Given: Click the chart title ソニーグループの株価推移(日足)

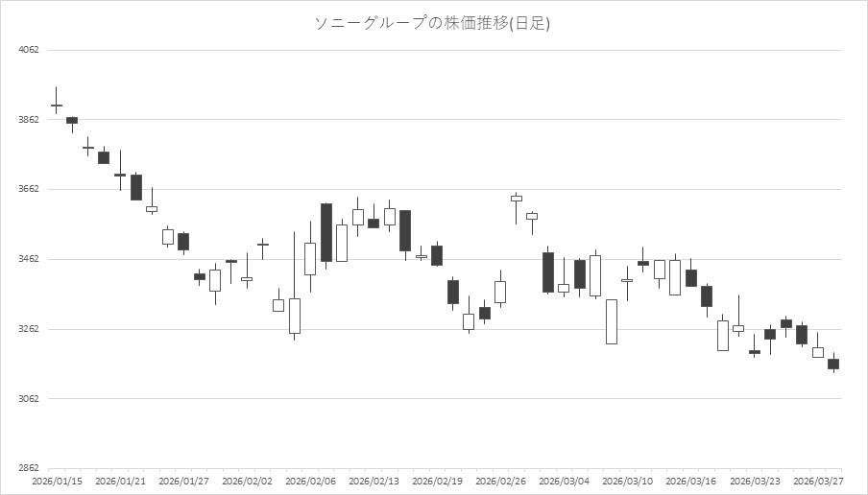Looking at the screenshot, I should (x=433, y=23).
